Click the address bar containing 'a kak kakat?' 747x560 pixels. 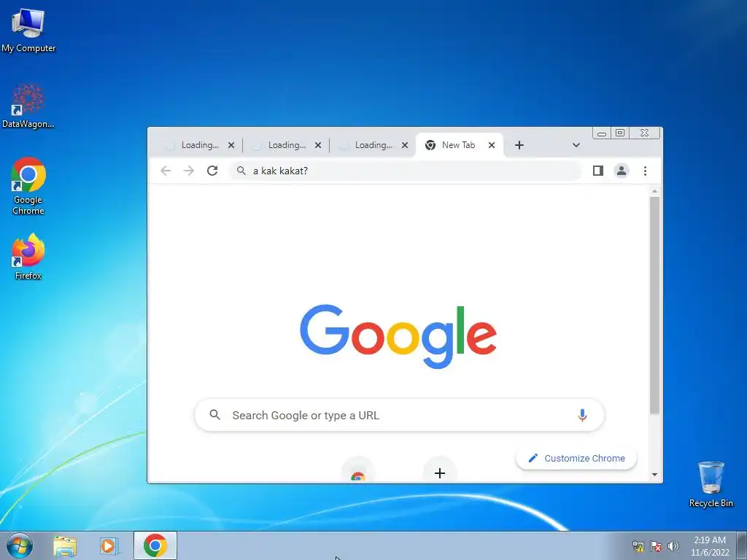point(406,171)
